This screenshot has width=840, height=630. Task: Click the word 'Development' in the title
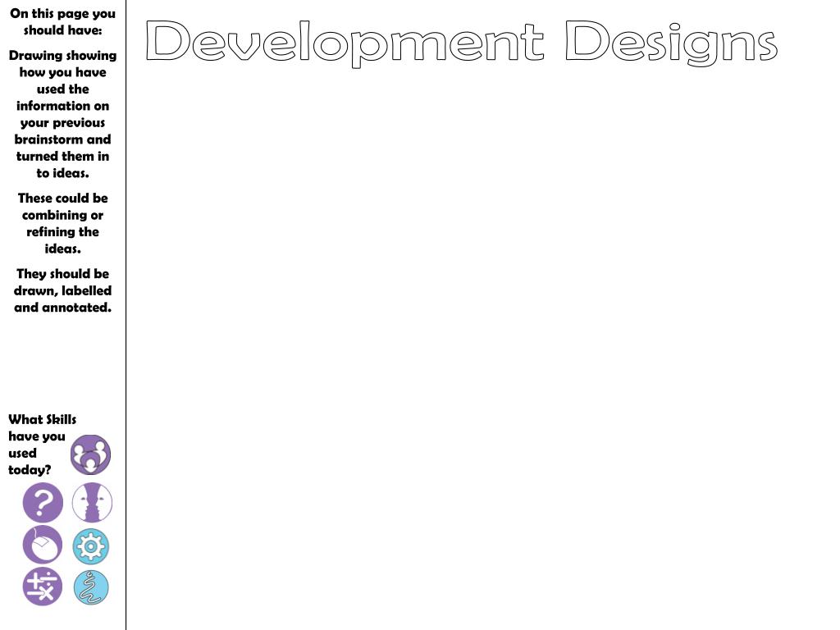click(345, 43)
